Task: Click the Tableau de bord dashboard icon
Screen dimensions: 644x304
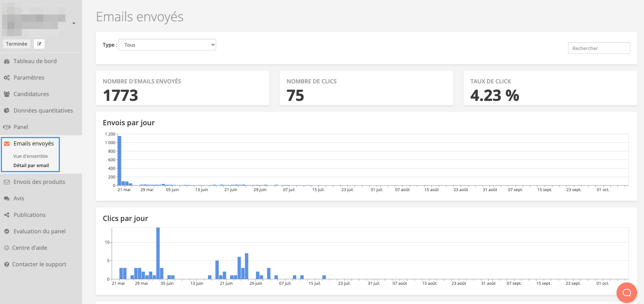Action: [x=7, y=61]
